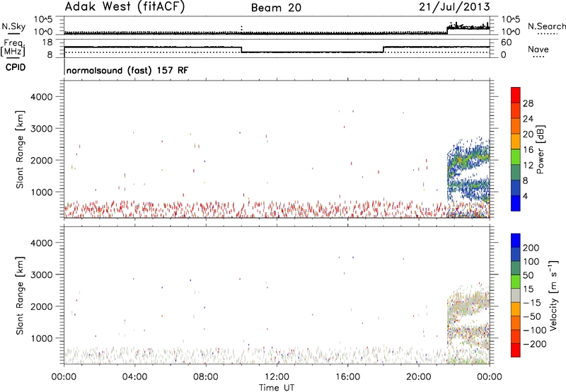Click the 'Freq. [MHz]' axis label

tap(14, 47)
